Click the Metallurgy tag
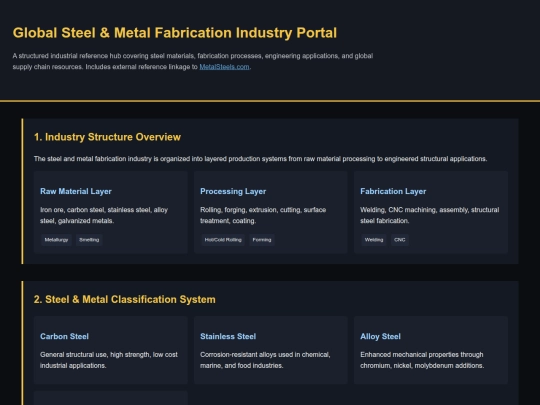 point(56,240)
